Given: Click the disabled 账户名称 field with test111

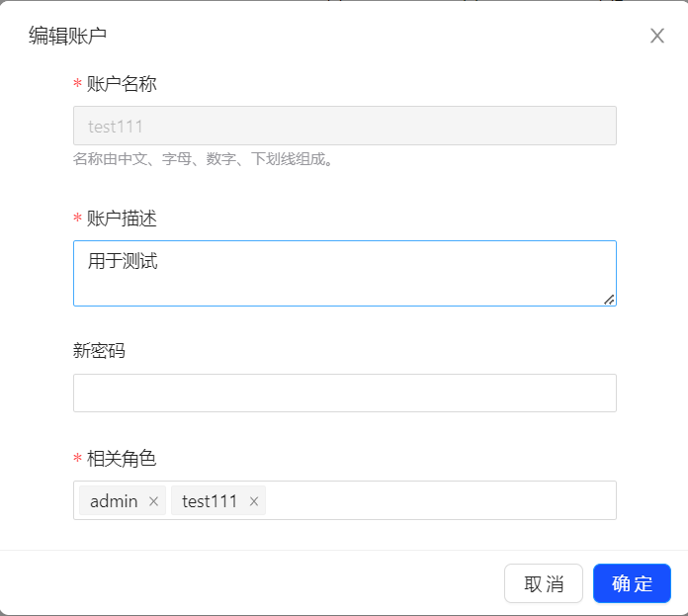Looking at the screenshot, I should click(x=345, y=126).
